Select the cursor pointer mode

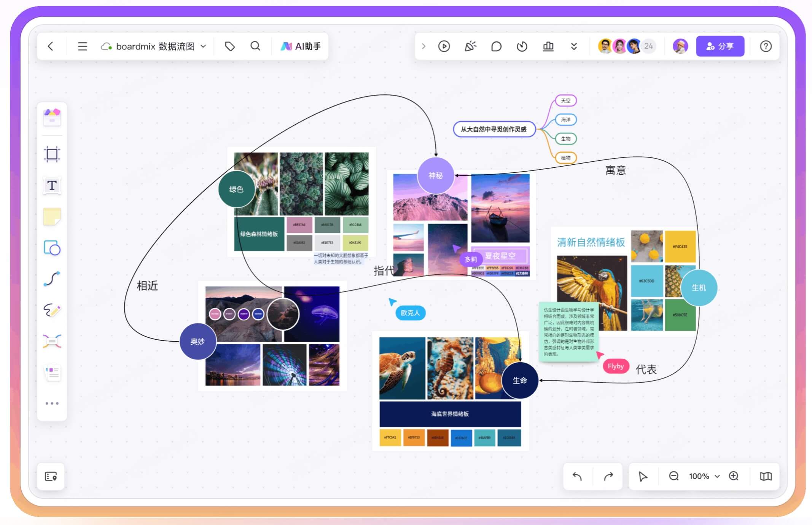pyautogui.click(x=643, y=476)
